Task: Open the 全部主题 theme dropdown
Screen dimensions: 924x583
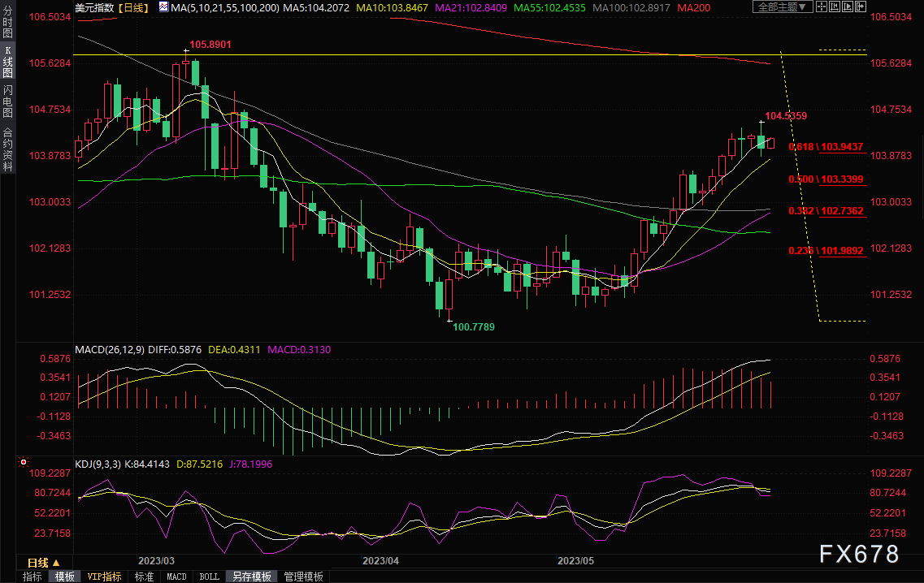Action: (x=783, y=7)
